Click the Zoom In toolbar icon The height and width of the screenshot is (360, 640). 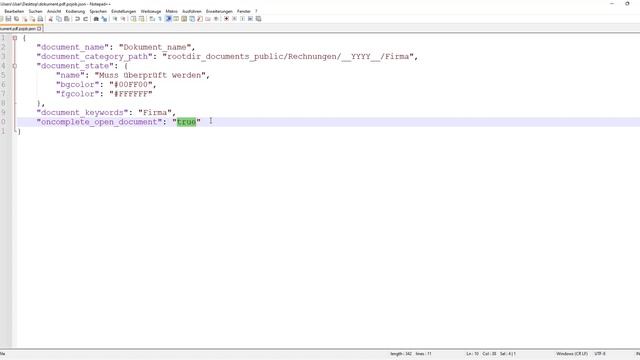115,19
